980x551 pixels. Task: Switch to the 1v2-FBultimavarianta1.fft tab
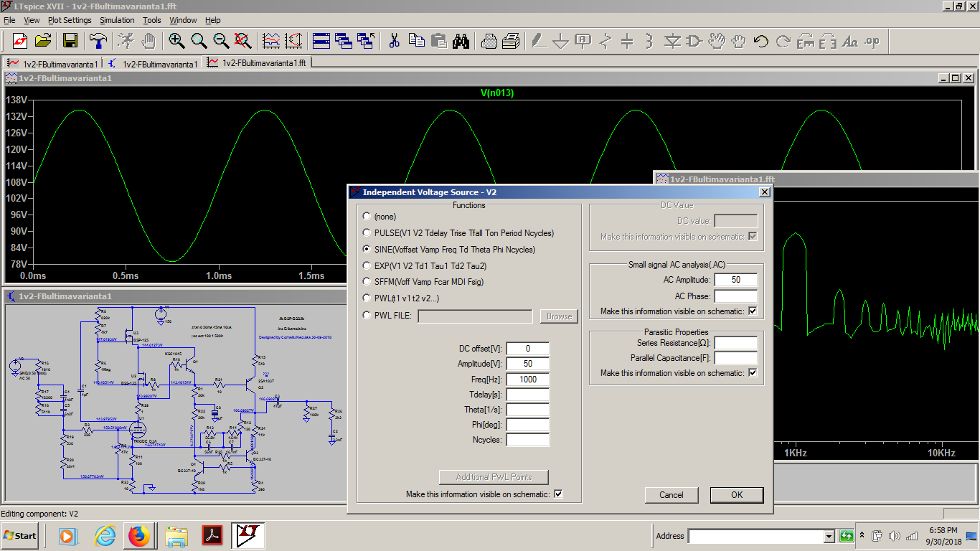(257, 63)
